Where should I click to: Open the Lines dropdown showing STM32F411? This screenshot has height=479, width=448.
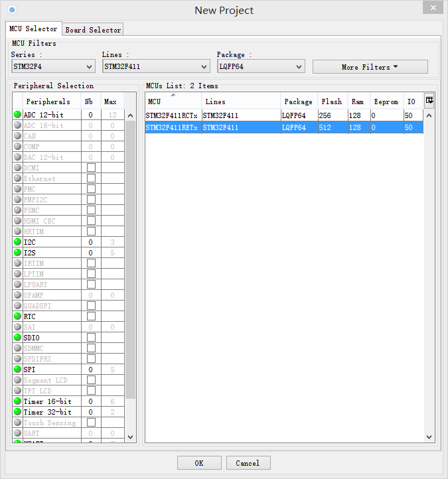(x=156, y=66)
